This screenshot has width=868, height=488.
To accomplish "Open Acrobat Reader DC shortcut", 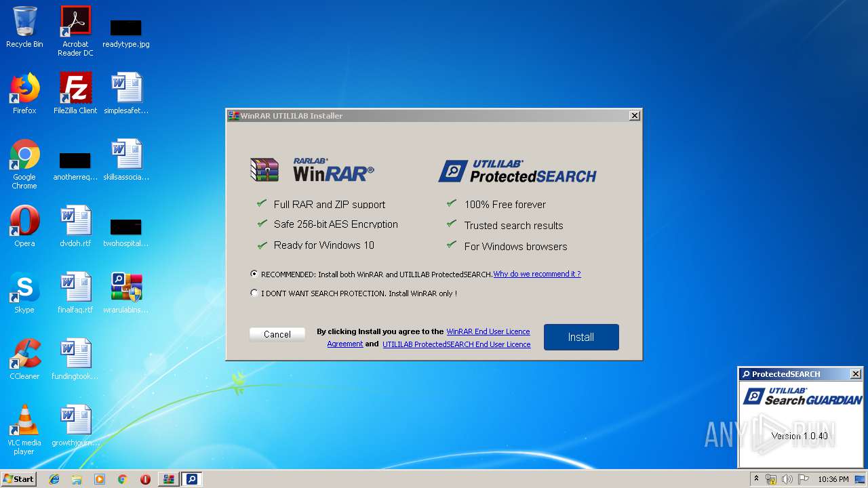I will pos(75,30).
